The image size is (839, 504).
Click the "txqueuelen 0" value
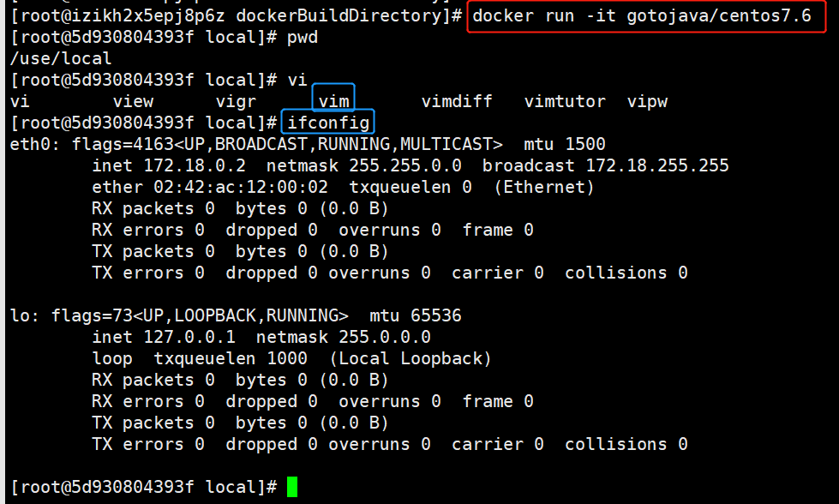(411, 187)
